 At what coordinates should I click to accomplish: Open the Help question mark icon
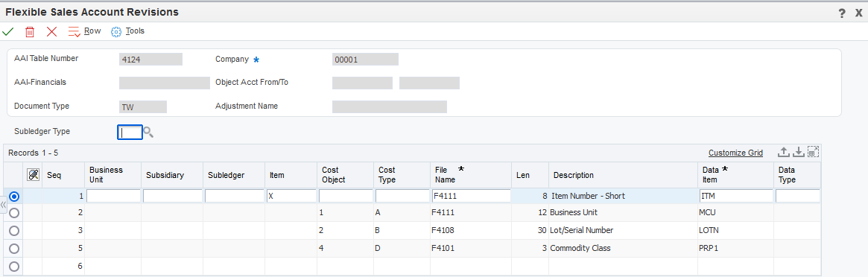[842, 13]
